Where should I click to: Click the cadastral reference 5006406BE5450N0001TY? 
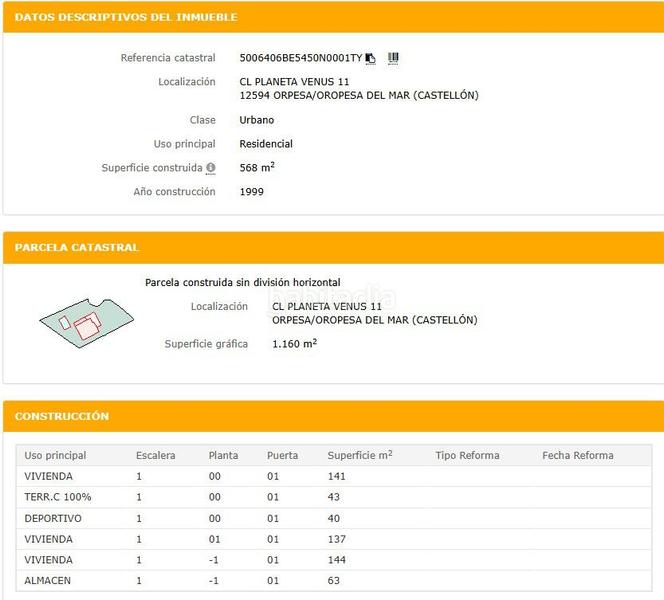tap(301, 58)
